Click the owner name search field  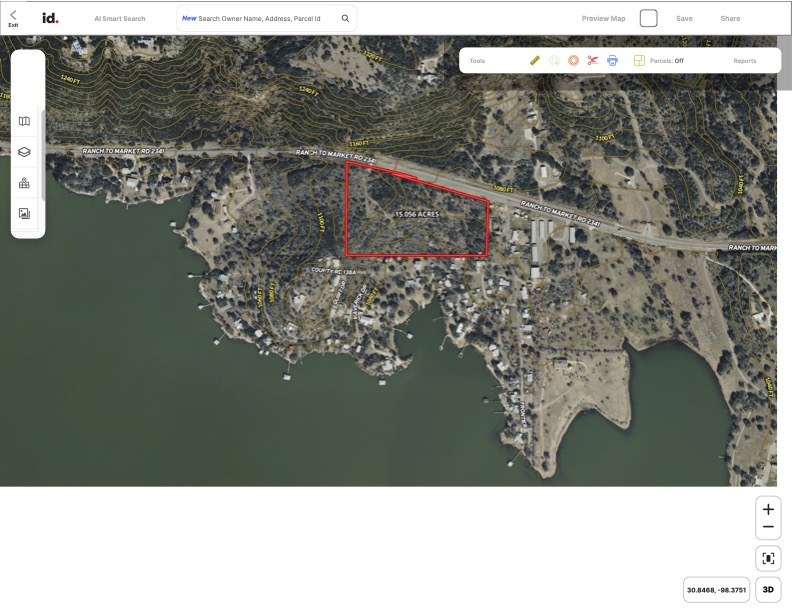pyautogui.click(x=259, y=18)
